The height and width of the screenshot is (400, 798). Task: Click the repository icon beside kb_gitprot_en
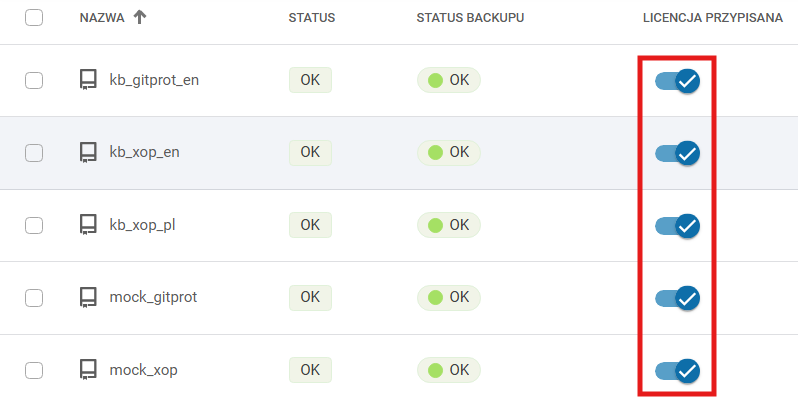coord(88,80)
